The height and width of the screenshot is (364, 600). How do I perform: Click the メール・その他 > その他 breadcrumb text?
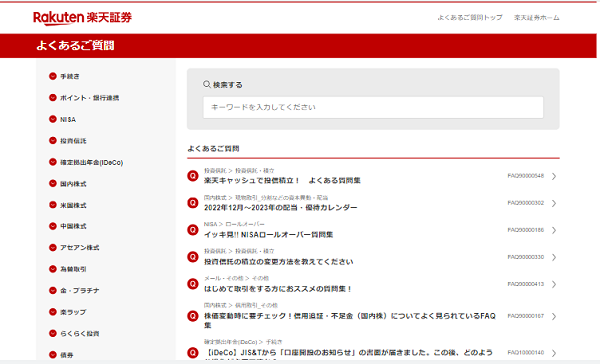[236, 278]
